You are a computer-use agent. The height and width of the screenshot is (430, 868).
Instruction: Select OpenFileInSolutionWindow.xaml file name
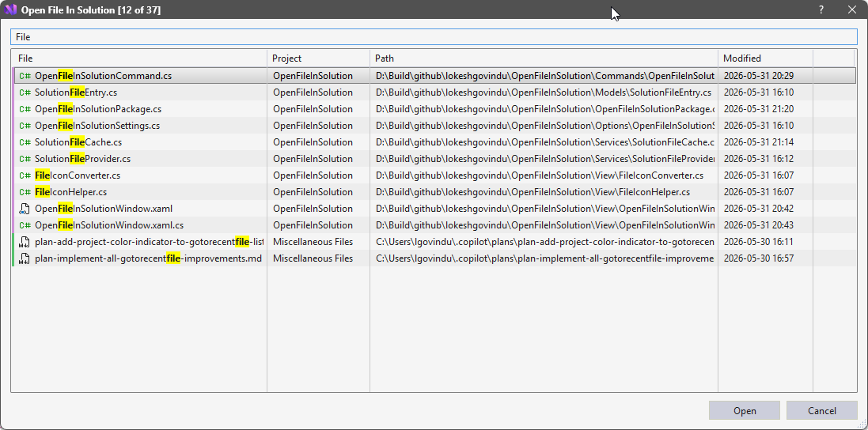pyautogui.click(x=104, y=209)
